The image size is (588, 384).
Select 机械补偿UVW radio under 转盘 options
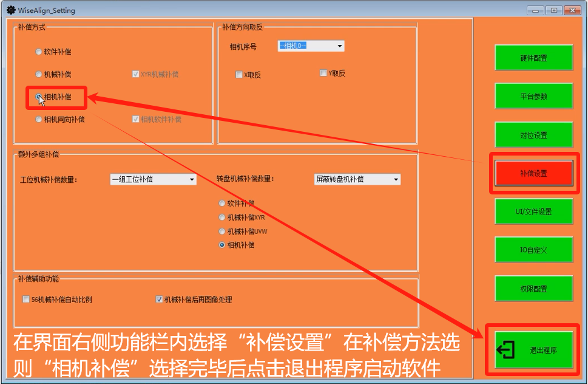point(222,231)
